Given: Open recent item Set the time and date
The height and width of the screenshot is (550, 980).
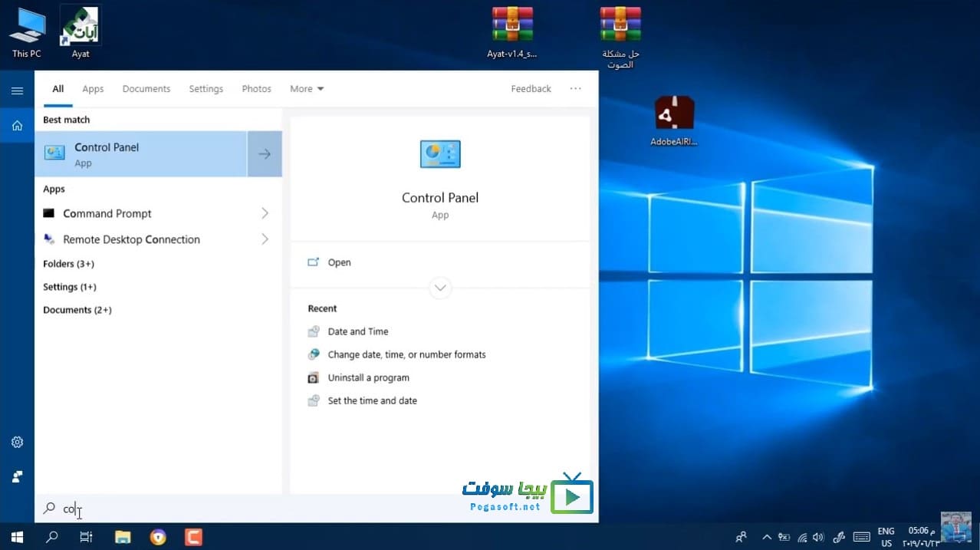Looking at the screenshot, I should tap(372, 400).
